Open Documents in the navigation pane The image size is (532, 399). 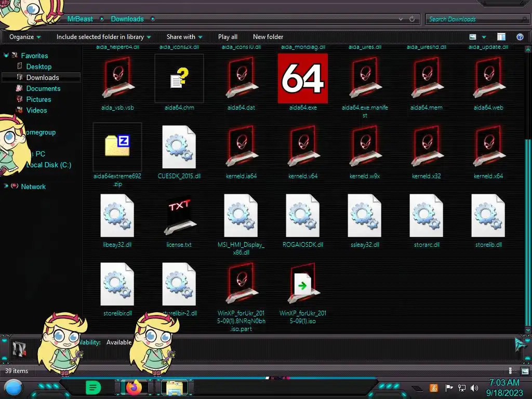(x=44, y=88)
